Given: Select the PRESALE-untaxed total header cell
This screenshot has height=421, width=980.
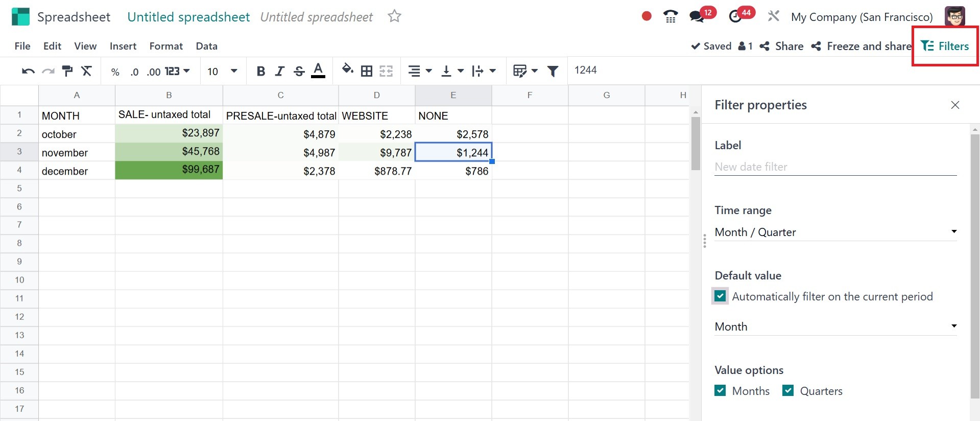Looking at the screenshot, I should click(x=281, y=115).
